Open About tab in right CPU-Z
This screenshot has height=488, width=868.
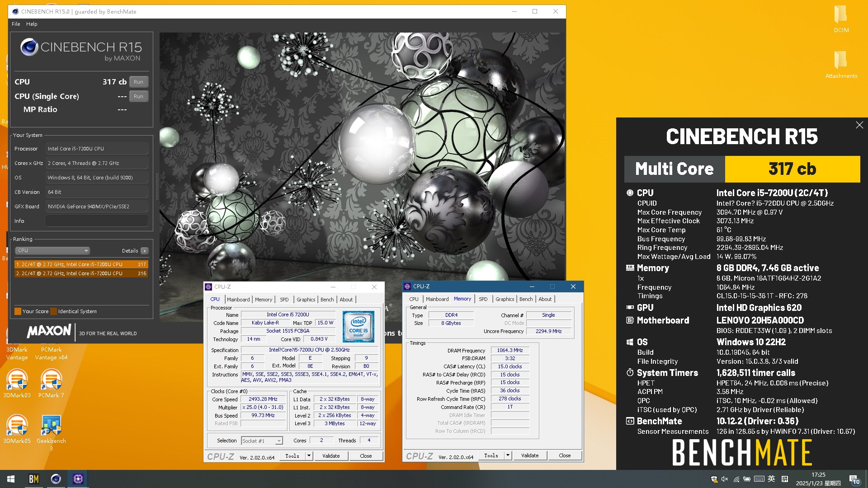[x=545, y=299]
